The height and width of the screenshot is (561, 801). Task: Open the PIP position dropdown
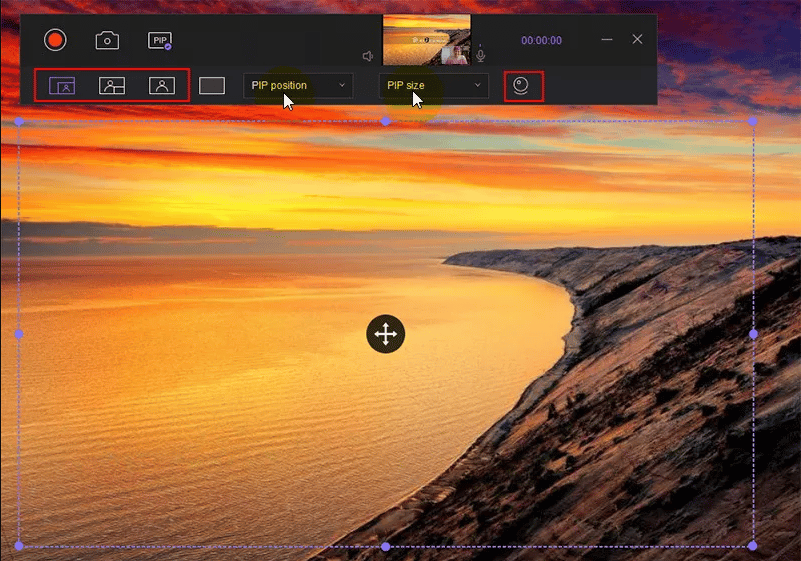click(298, 85)
